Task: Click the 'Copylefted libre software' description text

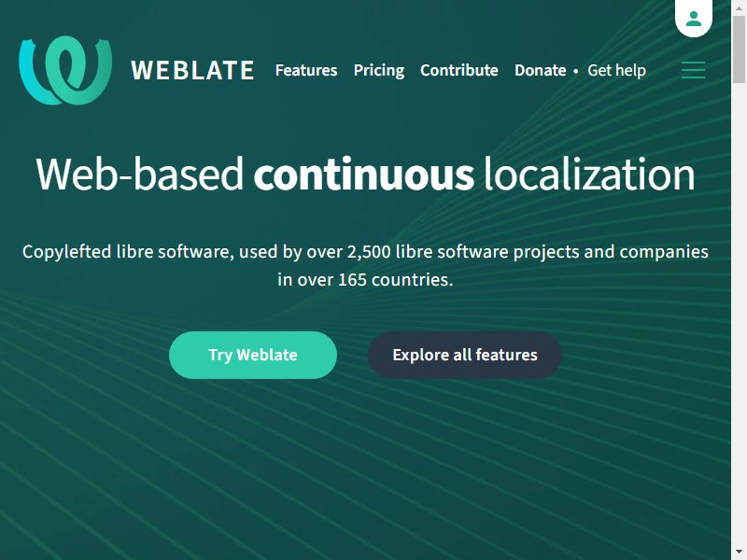Action: (x=365, y=265)
